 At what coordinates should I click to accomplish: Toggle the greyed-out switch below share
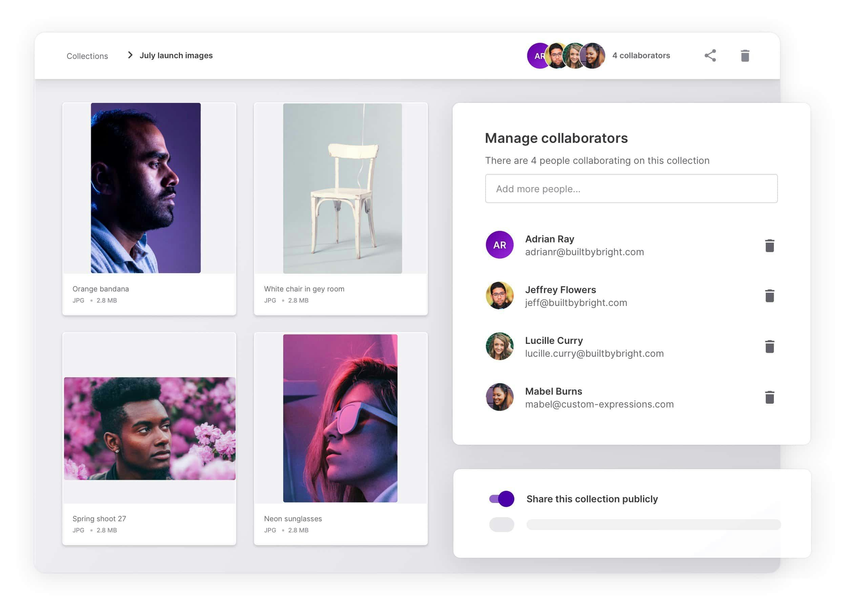(x=501, y=525)
